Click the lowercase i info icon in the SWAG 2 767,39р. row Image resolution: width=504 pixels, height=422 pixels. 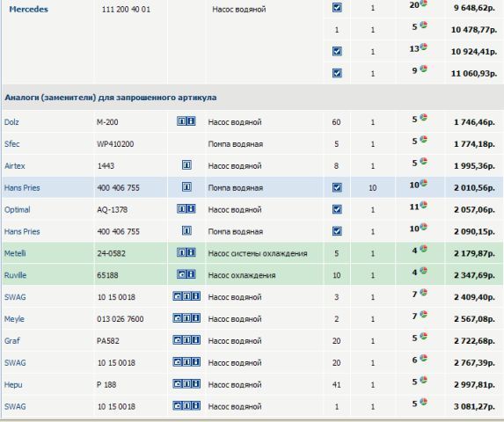[196, 362]
